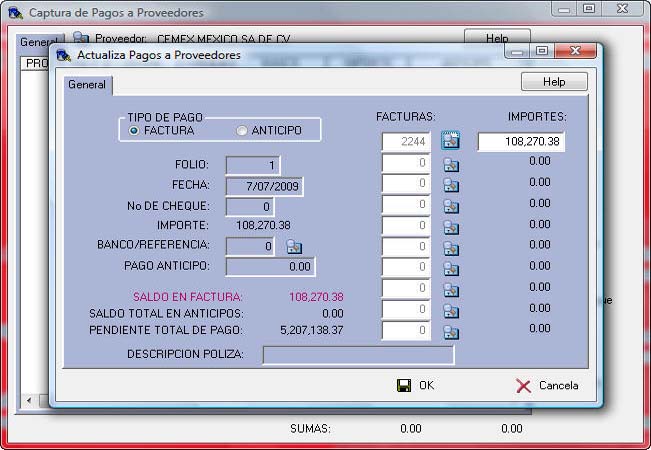This screenshot has width=651, height=450.
Task: Select ANTICIPO payment type
Action: point(241,131)
